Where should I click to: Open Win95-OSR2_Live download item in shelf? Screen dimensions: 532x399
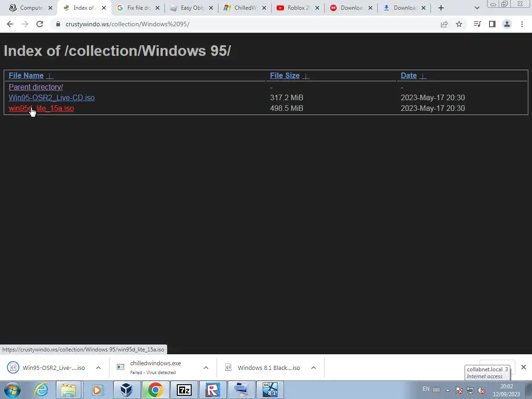pos(48,368)
